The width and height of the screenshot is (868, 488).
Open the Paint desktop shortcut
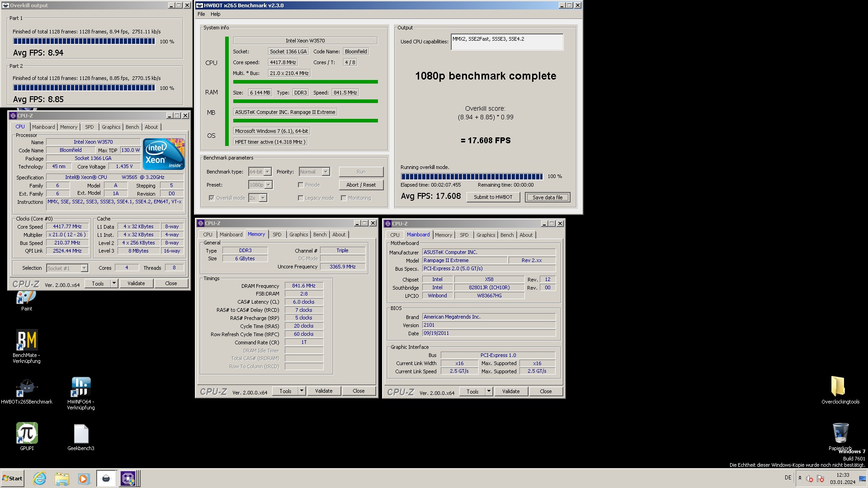click(26, 300)
